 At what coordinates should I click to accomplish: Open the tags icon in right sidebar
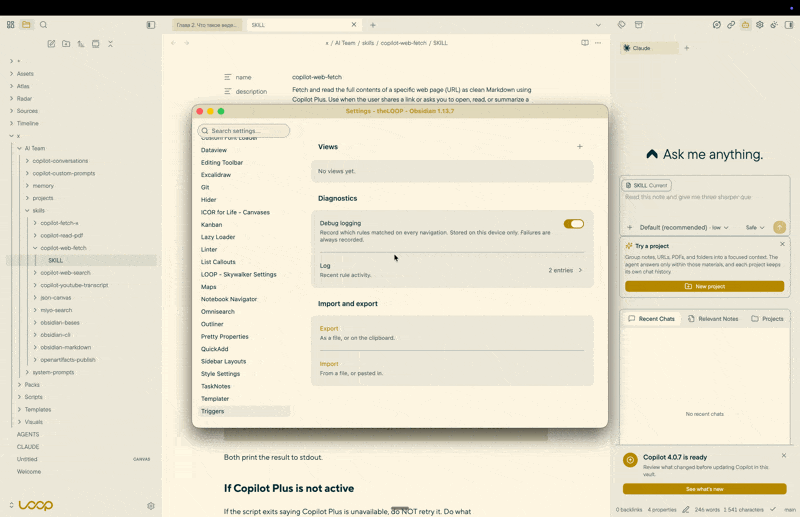(x=621, y=24)
